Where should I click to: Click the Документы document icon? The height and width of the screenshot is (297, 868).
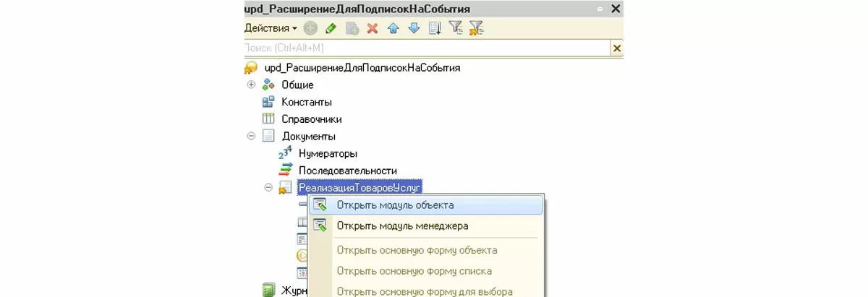click(268, 136)
